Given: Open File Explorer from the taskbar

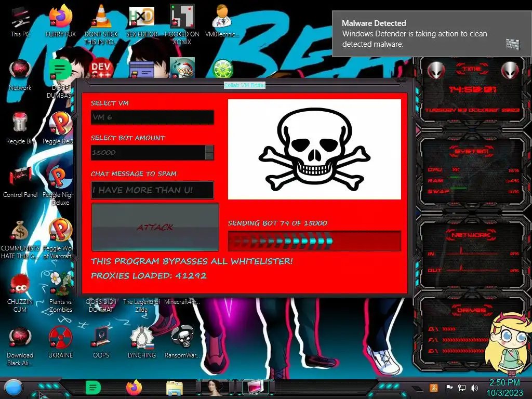Looking at the screenshot, I should pos(175,388).
